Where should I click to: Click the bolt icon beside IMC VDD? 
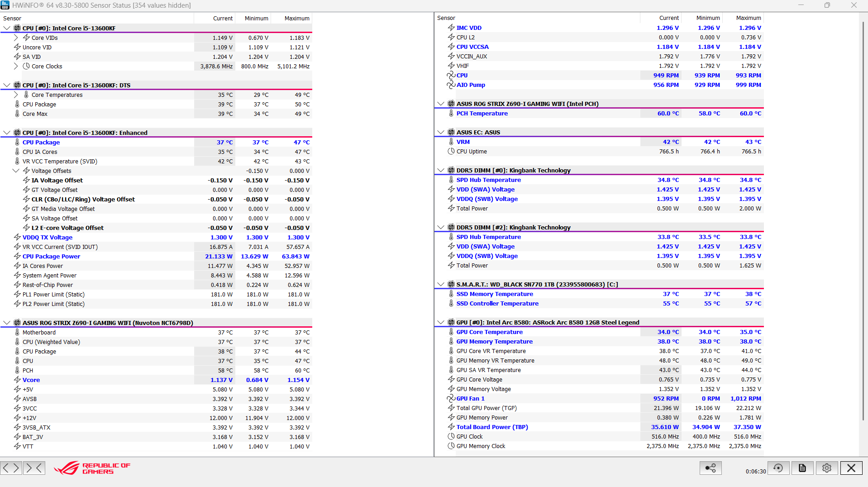[x=451, y=28]
